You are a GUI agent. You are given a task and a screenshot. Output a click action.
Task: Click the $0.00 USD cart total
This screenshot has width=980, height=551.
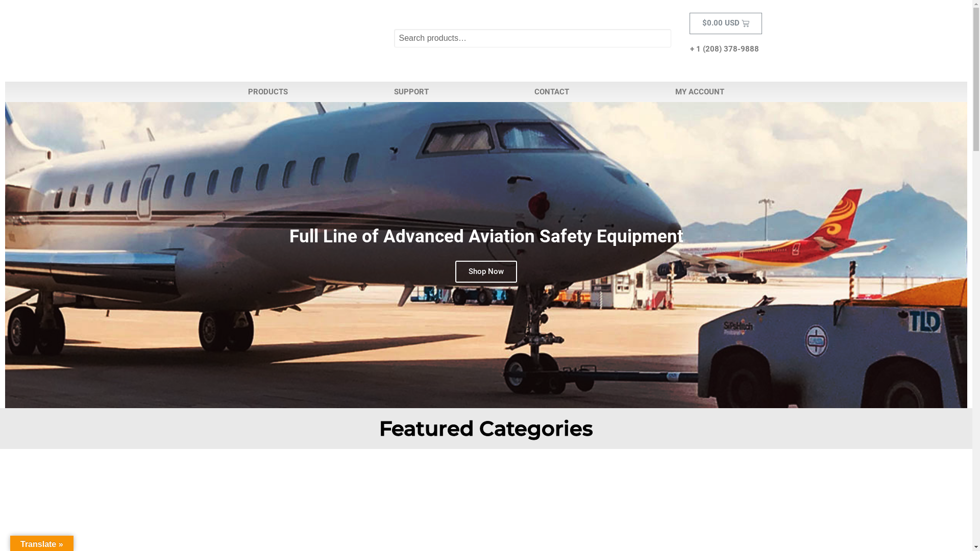click(720, 23)
